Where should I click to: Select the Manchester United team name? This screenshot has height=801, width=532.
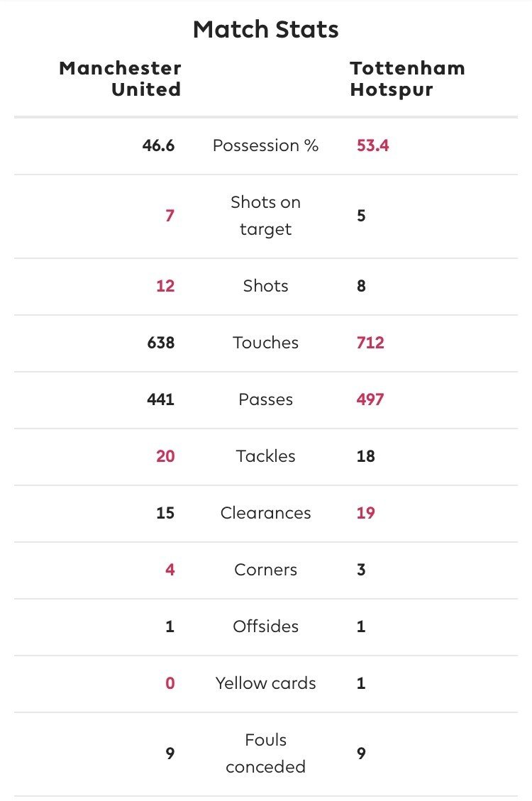pos(120,79)
